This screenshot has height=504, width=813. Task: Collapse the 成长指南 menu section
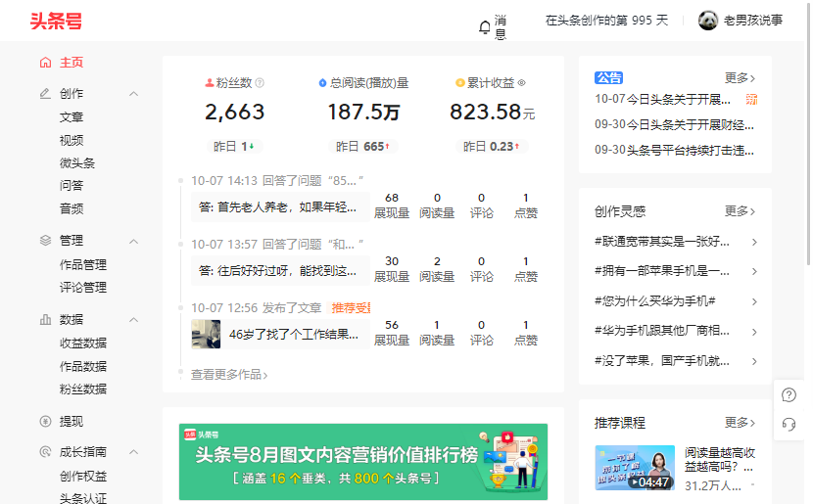[x=134, y=452]
